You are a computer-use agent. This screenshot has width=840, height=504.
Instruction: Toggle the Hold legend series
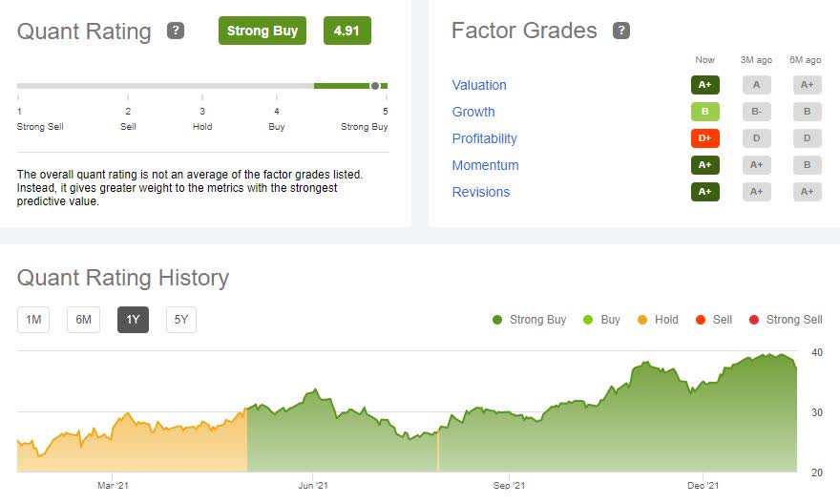click(658, 320)
